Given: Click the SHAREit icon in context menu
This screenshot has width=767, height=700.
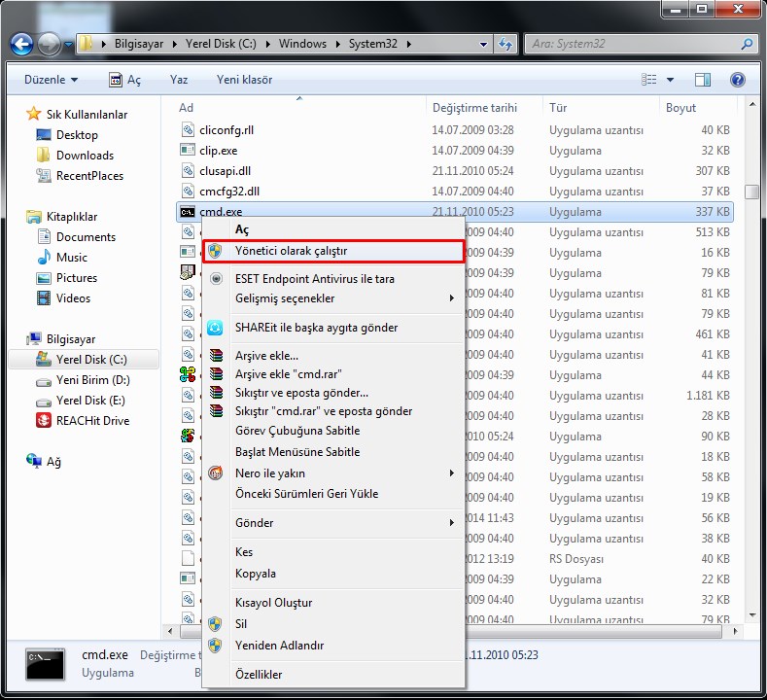Looking at the screenshot, I should 216,328.
